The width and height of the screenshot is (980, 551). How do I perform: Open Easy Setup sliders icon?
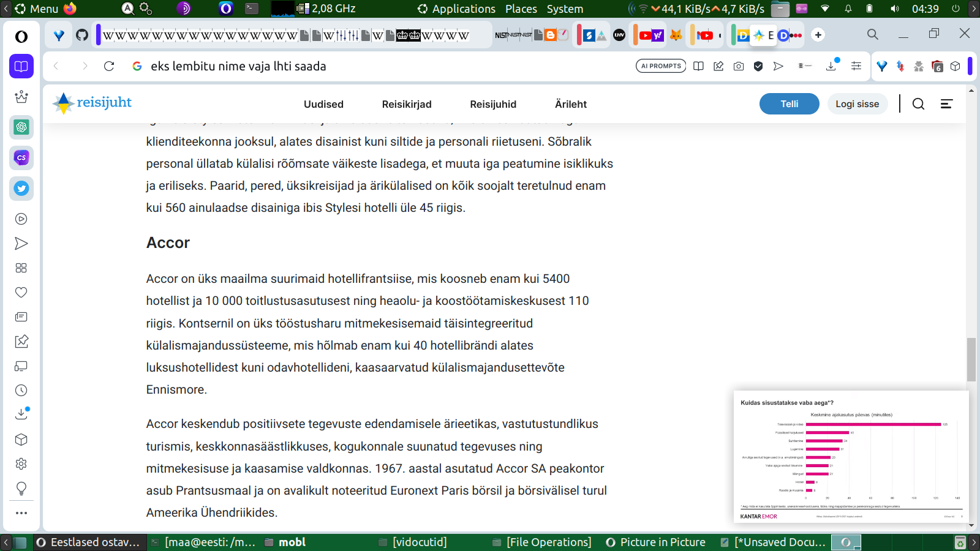point(856,66)
